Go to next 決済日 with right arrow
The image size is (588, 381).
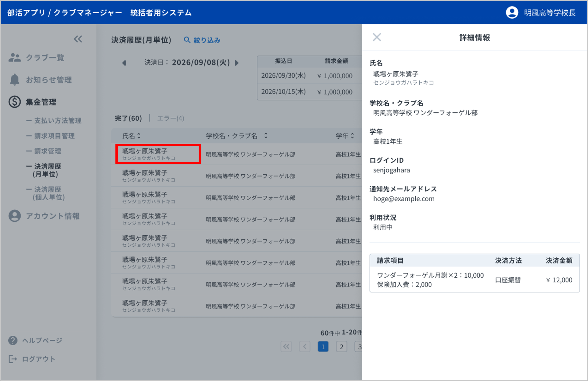click(236, 63)
